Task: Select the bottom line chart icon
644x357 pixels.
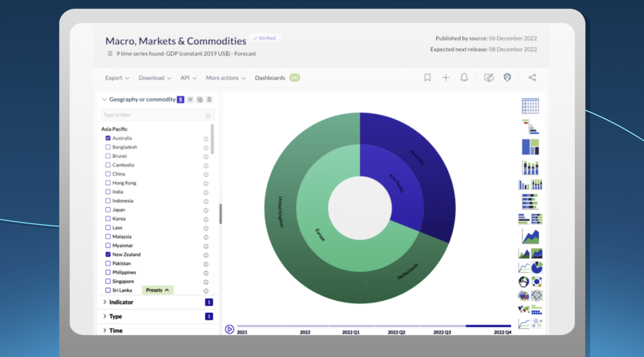Action: click(524, 323)
